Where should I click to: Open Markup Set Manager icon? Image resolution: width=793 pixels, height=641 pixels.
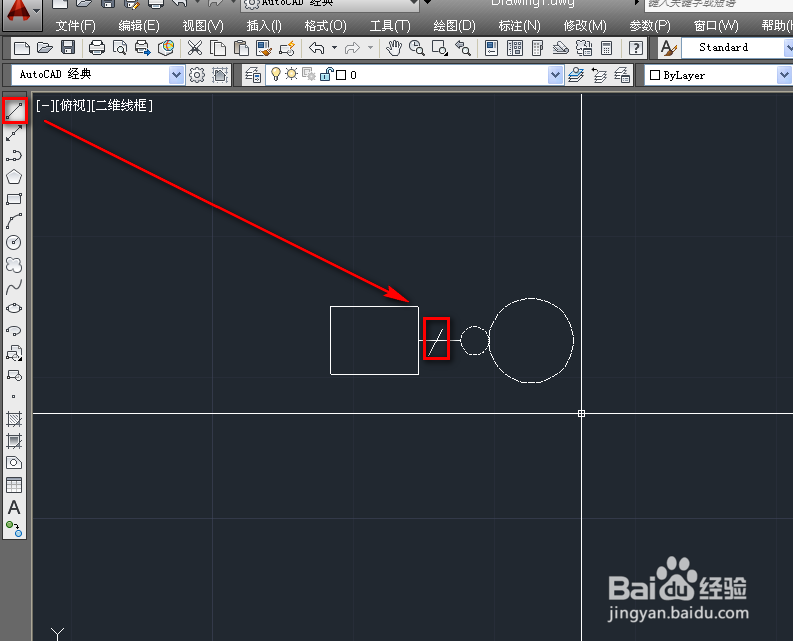point(584,49)
